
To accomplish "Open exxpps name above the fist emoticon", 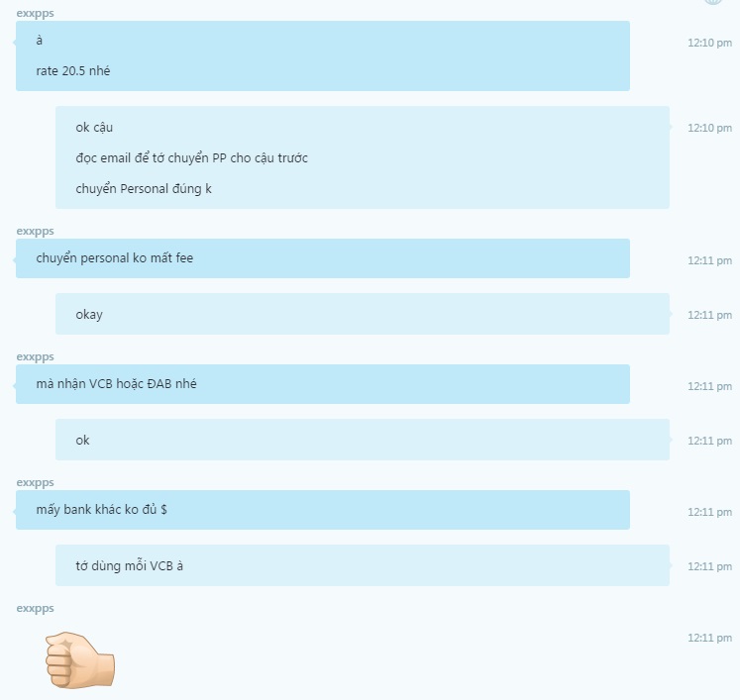I will coord(36,609).
